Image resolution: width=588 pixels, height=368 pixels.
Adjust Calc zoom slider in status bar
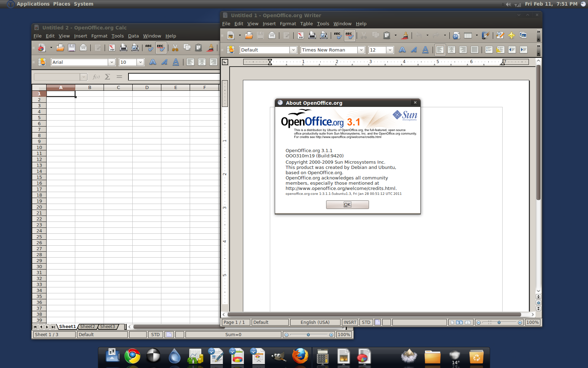[308, 335]
